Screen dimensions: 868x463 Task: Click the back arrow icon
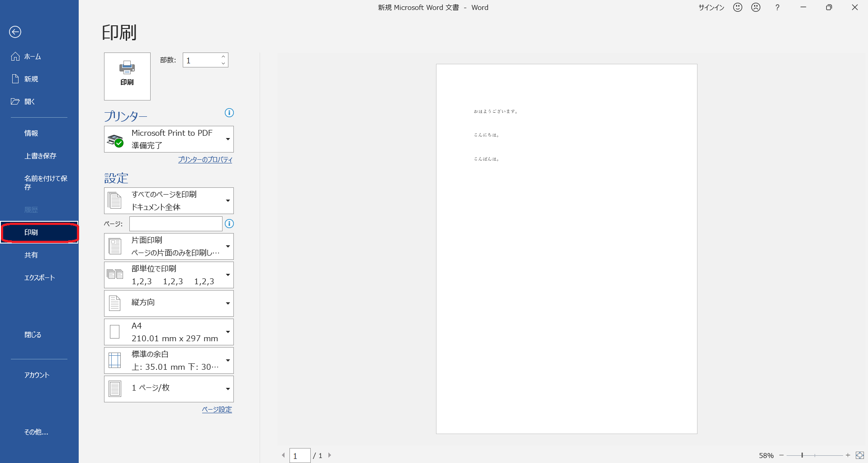pos(15,32)
